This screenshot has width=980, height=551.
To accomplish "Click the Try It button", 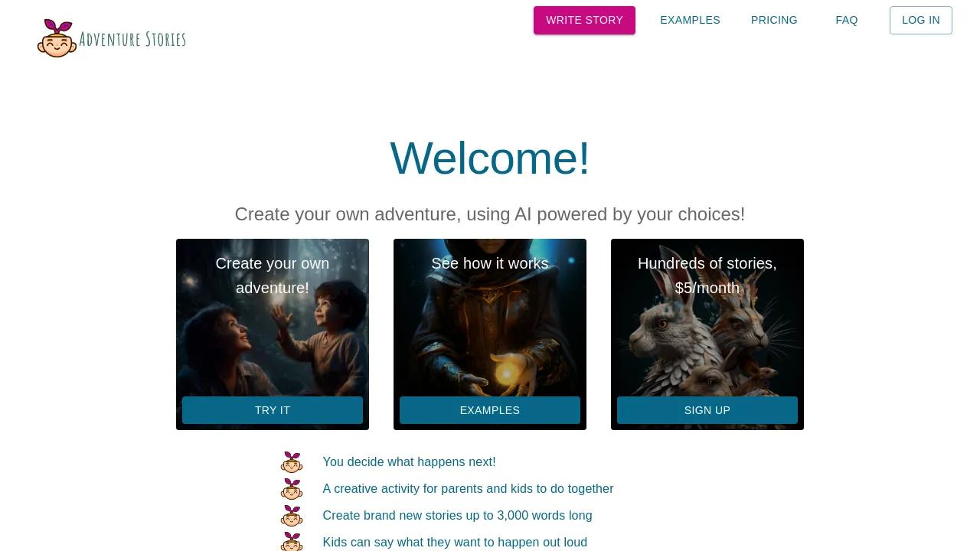I will [273, 410].
